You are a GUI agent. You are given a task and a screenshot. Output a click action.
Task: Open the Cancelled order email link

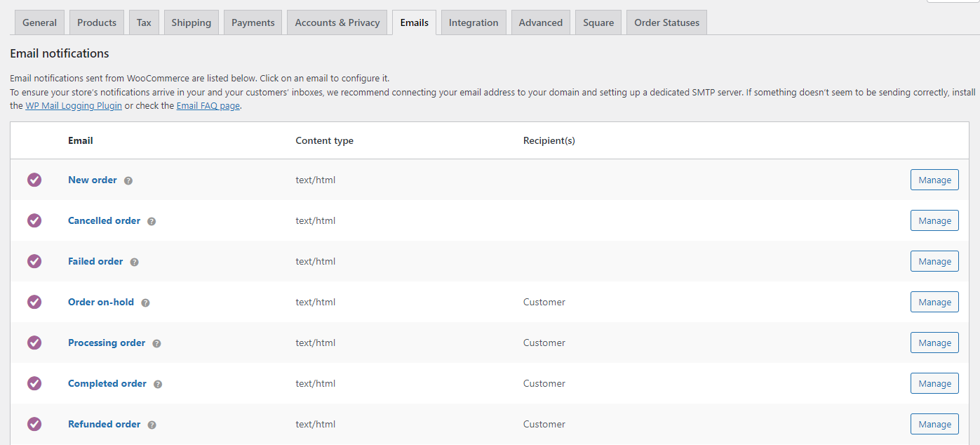104,220
